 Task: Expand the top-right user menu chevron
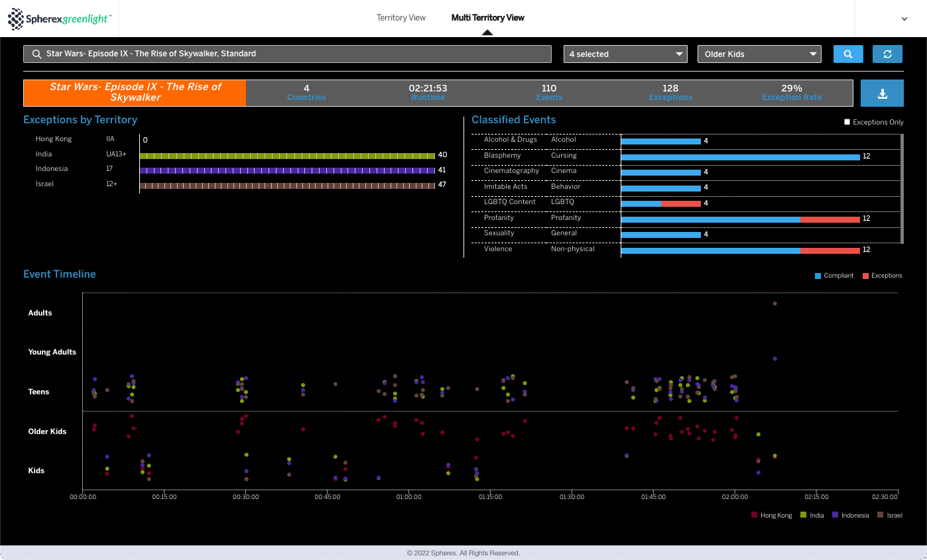click(x=904, y=19)
